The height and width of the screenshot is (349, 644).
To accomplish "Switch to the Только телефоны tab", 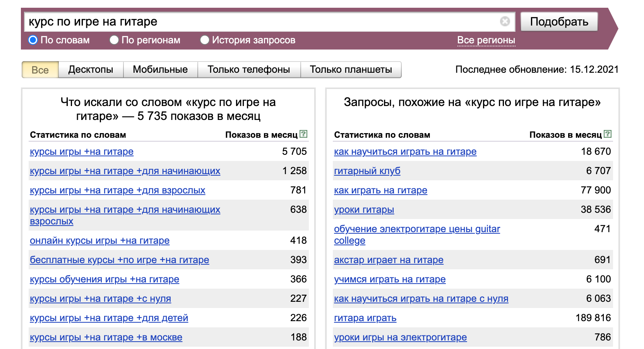I will pyautogui.click(x=249, y=70).
